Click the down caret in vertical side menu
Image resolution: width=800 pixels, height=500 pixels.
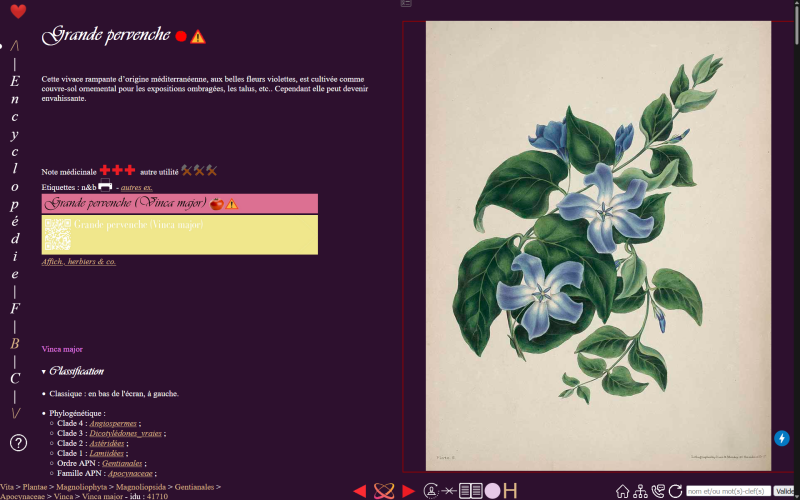tap(15, 413)
